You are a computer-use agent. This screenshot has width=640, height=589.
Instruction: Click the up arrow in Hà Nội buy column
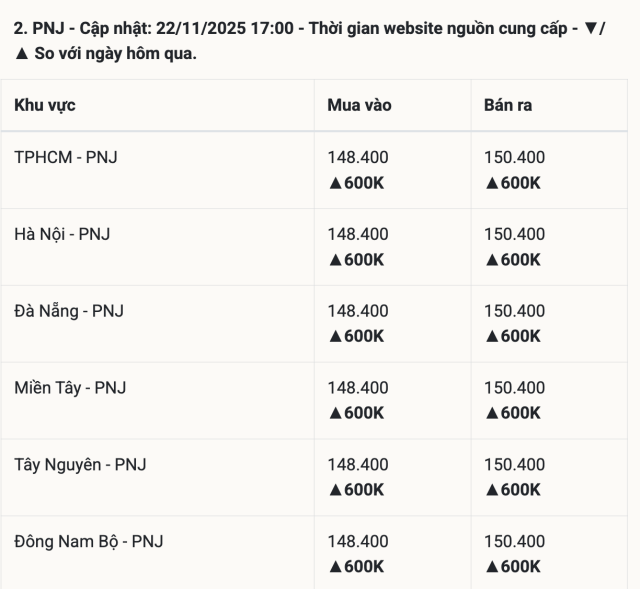pyautogui.click(x=335, y=260)
